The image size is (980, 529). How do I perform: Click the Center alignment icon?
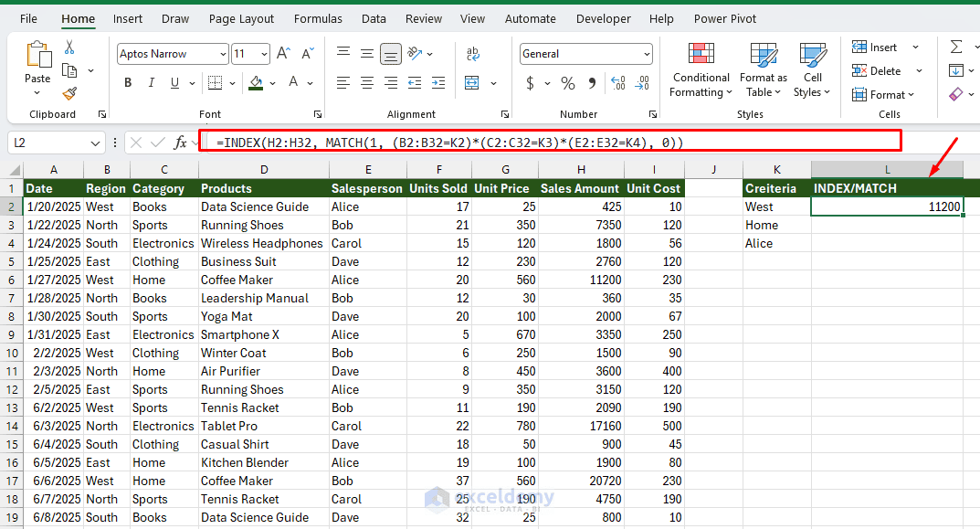(367, 82)
